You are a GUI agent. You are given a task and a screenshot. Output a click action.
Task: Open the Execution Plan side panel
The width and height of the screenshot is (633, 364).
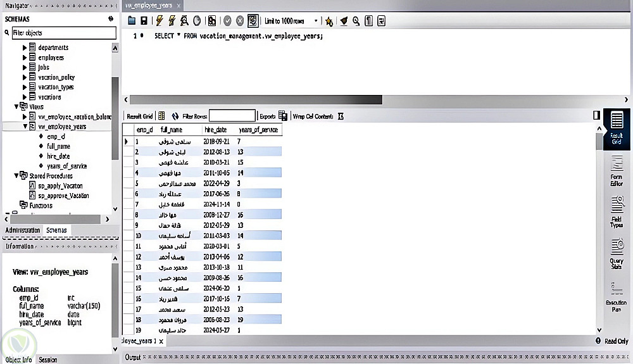[617, 297]
